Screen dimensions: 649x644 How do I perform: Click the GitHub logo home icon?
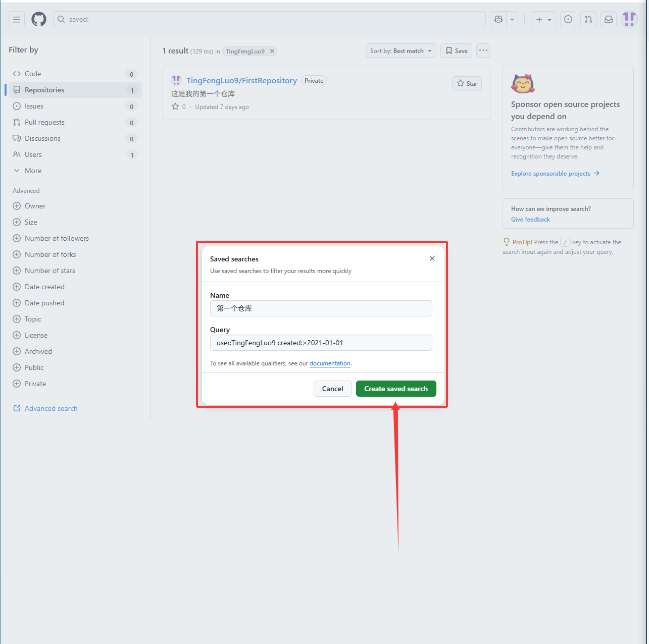pos(39,20)
